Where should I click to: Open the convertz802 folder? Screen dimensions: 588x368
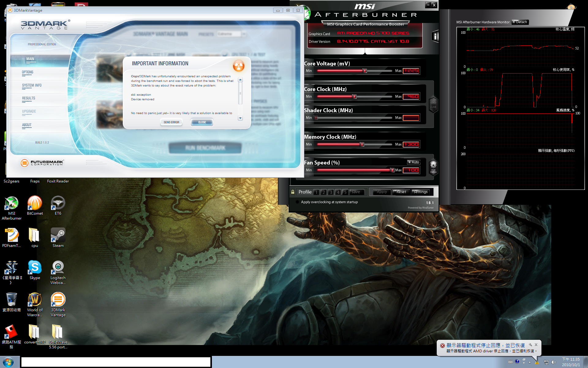tap(35, 334)
